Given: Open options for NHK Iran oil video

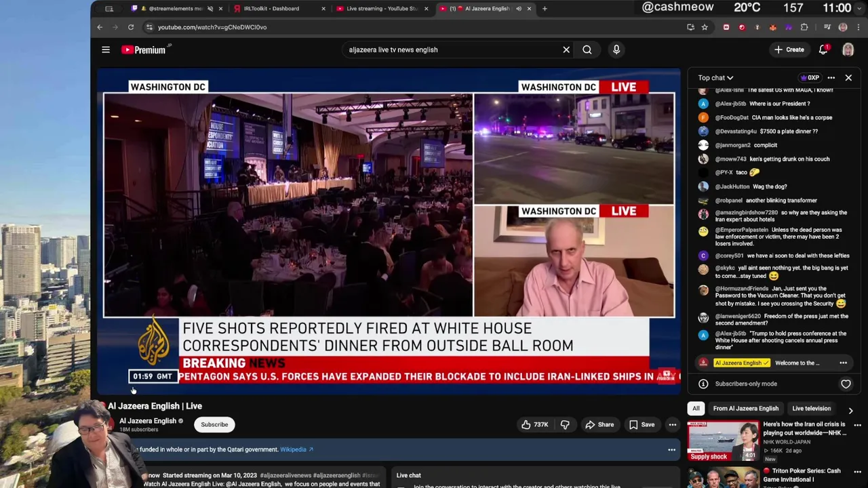Looking at the screenshot, I should (858, 425).
